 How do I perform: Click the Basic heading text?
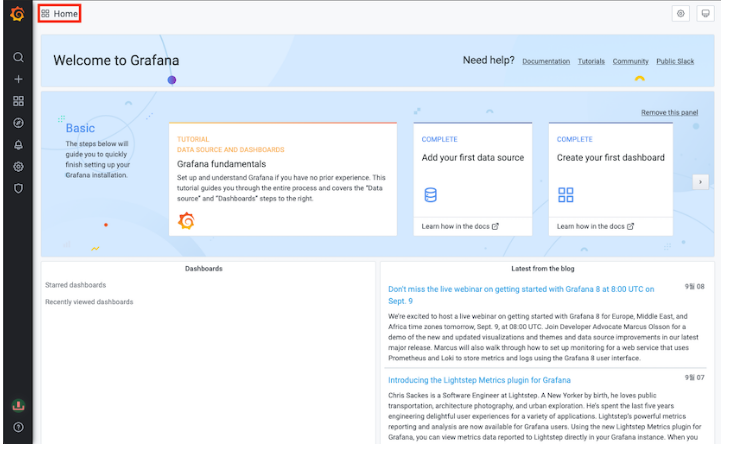tap(80, 128)
